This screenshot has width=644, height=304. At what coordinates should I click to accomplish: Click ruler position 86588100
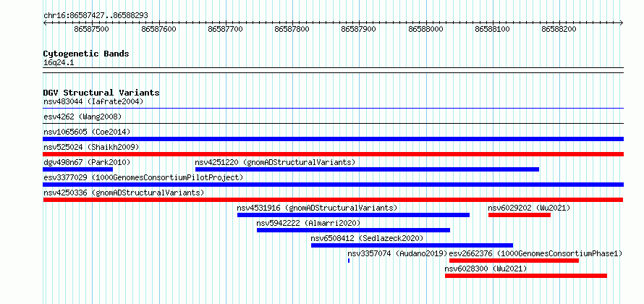pos(493,29)
